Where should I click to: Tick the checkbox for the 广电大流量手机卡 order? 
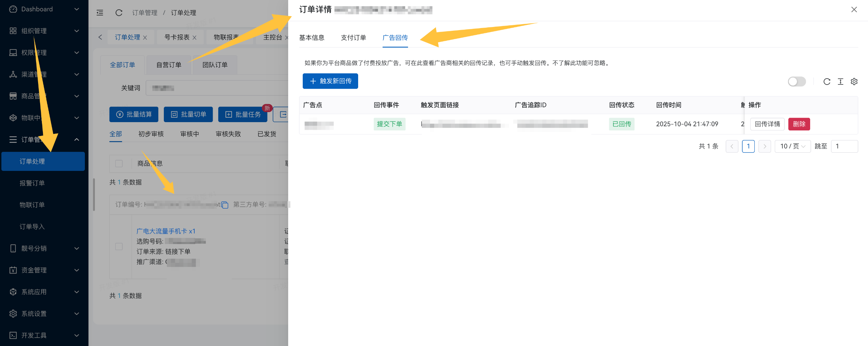119,247
